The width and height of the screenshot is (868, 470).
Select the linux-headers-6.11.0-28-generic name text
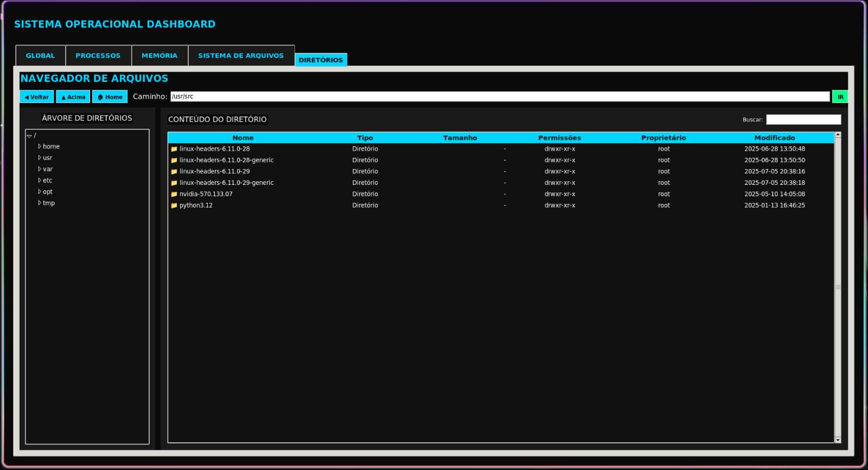pyautogui.click(x=227, y=160)
